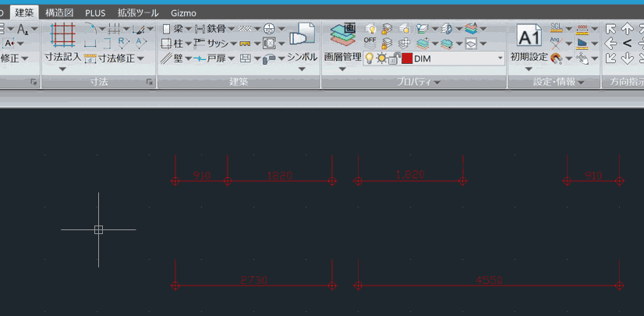
Task: Switch to the PLUS ribbon tab
Action: point(95,13)
